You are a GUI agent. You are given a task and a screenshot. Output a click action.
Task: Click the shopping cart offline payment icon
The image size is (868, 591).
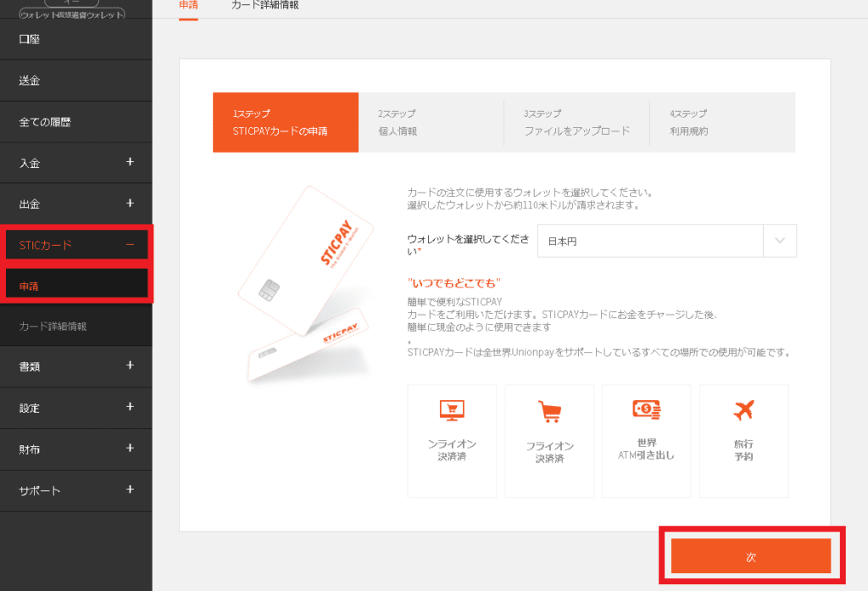point(549,411)
